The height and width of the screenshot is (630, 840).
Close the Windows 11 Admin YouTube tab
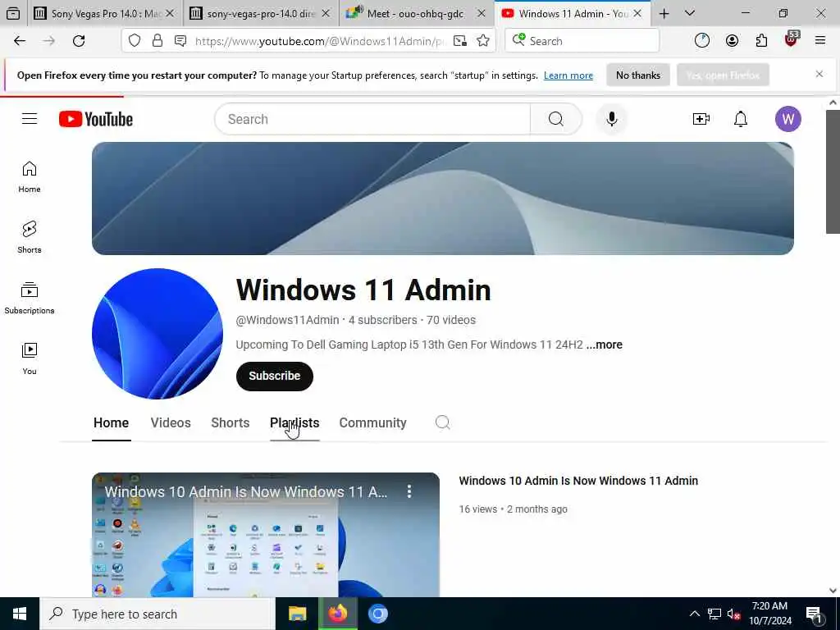[637, 13]
